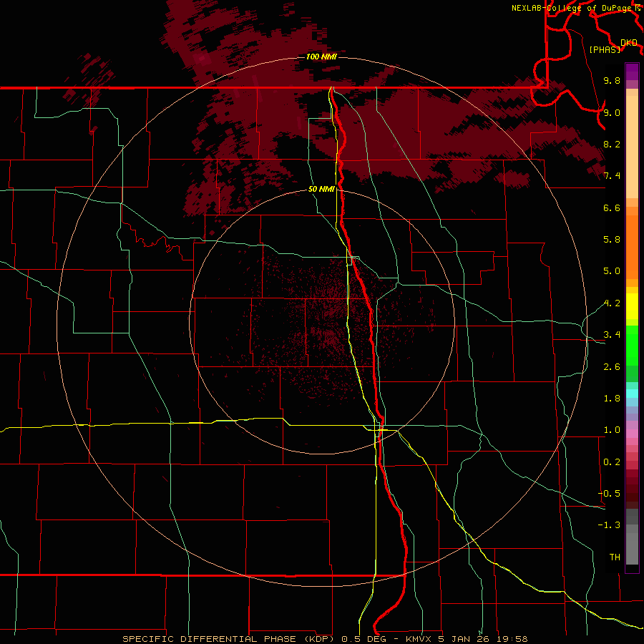Click the cyan segment of color bar
This screenshot has width=644, height=644.
(632, 394)
